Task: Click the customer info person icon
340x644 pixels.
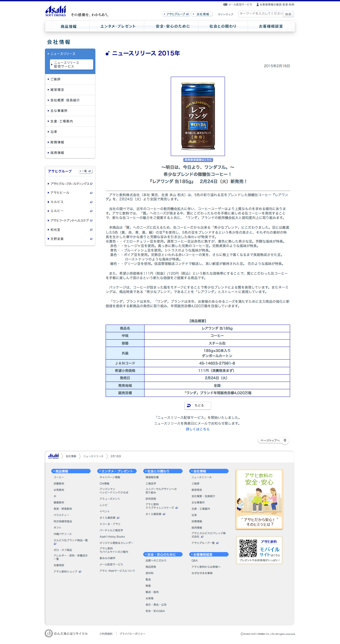Action: pyautogui.click(x=257, y=4)
